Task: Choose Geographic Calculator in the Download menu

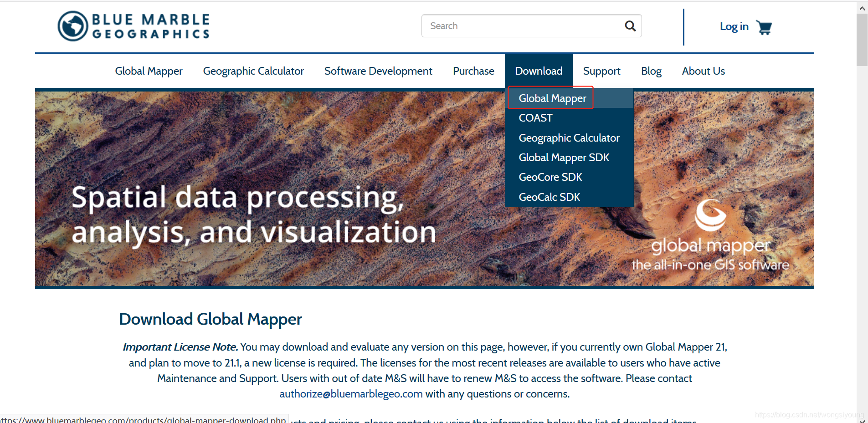Action: (569, 138)
